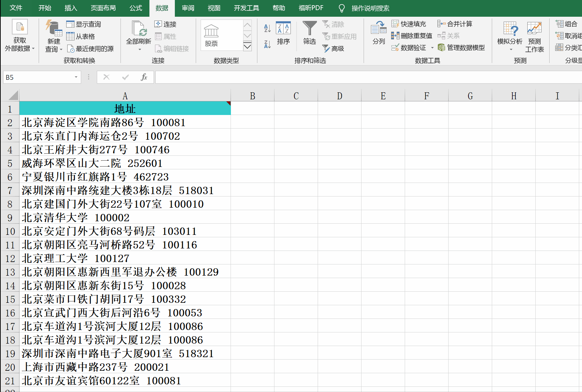This screenshot has height=392, width=582.
Task: Open 模拟分析 (What-If Analysis)
Action: pyautogui.click(x=510, y=36)
